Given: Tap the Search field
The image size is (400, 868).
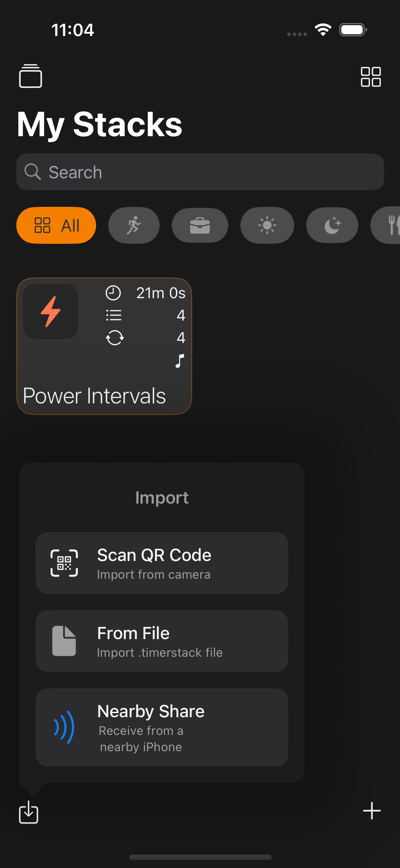Looking at the screenshot, I should [200, 172].
